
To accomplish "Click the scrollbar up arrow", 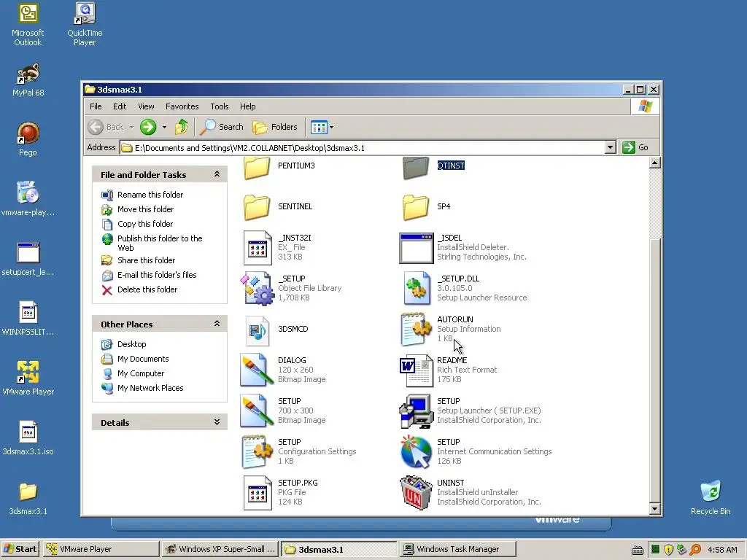I will 654,163.
